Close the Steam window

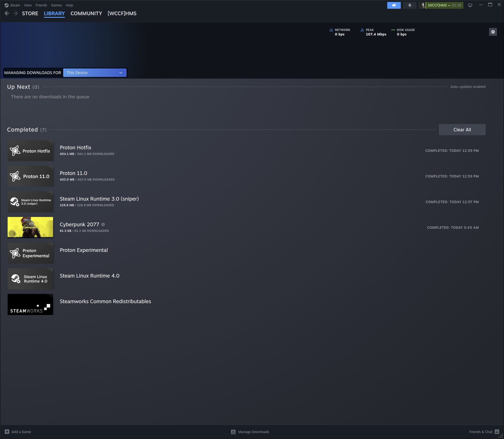[x=499, y=5]
